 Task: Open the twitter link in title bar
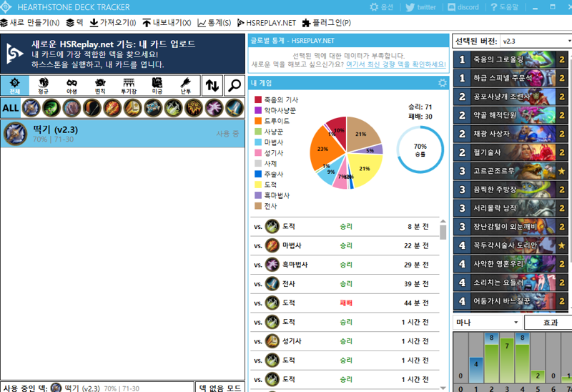(x=421, y=7)
